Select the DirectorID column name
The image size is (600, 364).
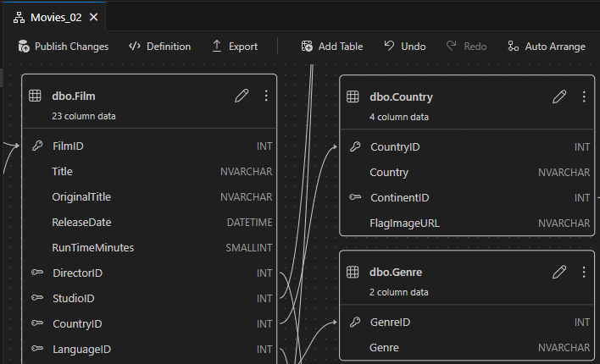coord(77,273)
